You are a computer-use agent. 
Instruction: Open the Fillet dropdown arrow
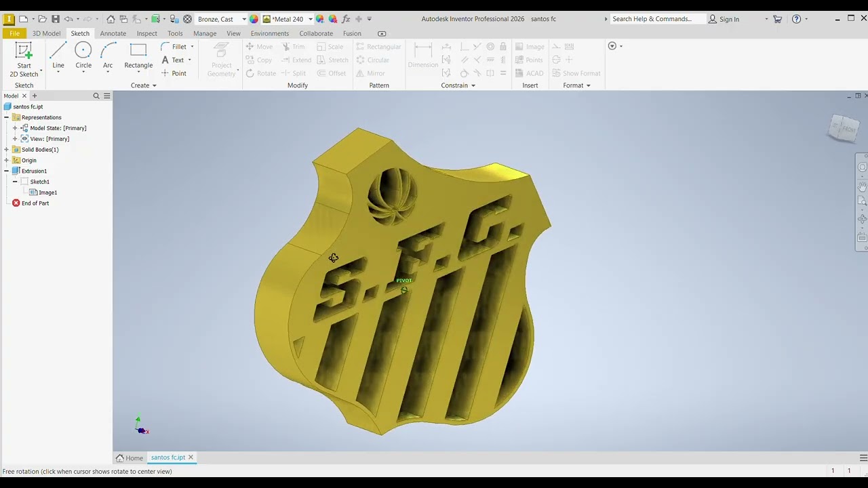(x=193, y=47)
